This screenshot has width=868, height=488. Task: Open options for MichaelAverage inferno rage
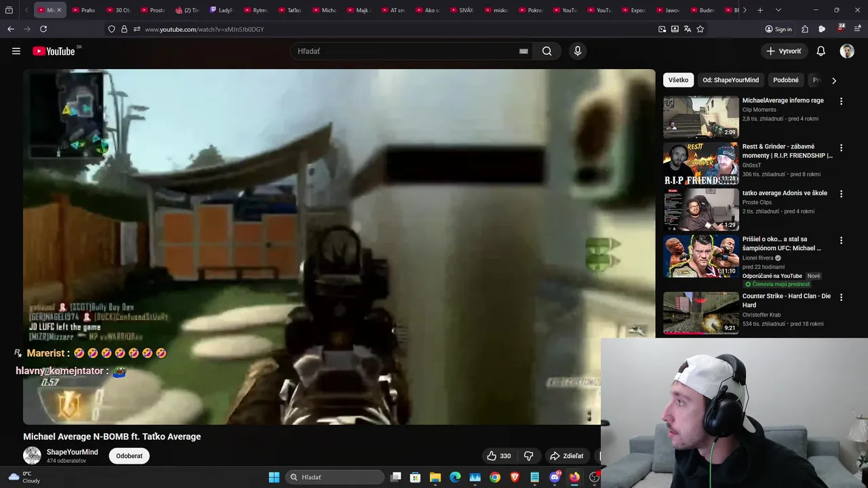pos(842,101)
